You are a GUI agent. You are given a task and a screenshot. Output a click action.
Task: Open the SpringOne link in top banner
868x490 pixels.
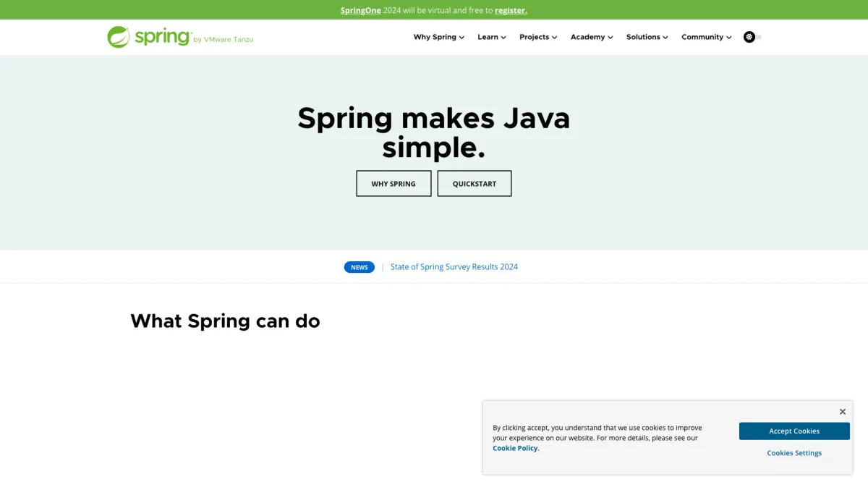pos(361,10)
